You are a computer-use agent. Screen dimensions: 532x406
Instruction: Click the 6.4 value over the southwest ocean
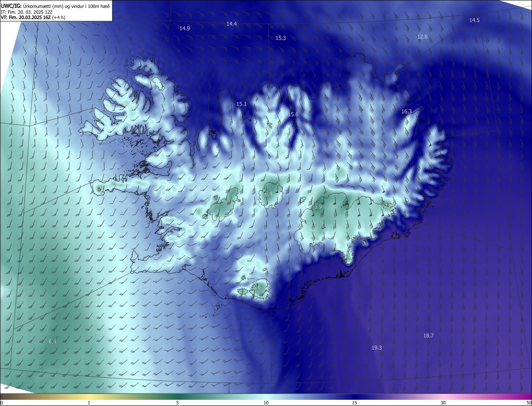coord(52,342)
